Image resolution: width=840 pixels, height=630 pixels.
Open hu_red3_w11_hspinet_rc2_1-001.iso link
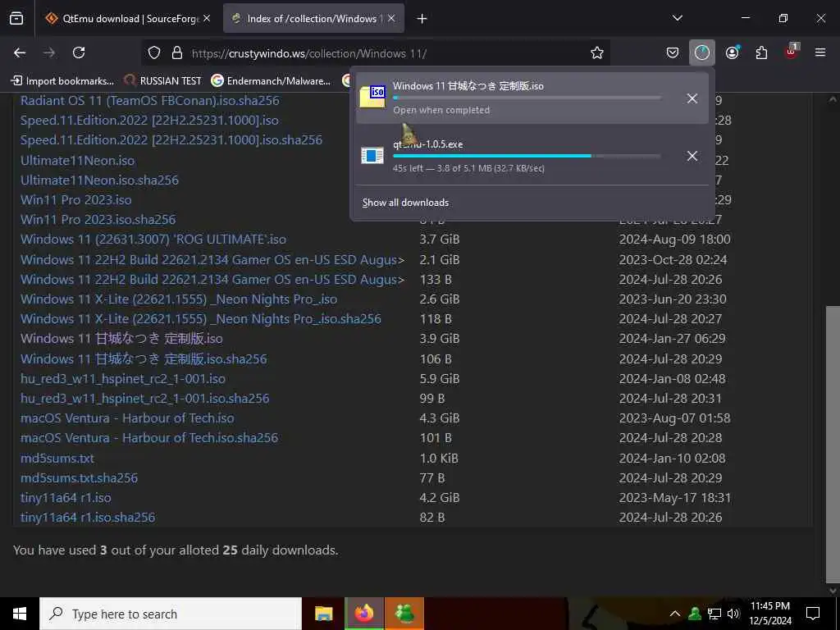[123, 379]
